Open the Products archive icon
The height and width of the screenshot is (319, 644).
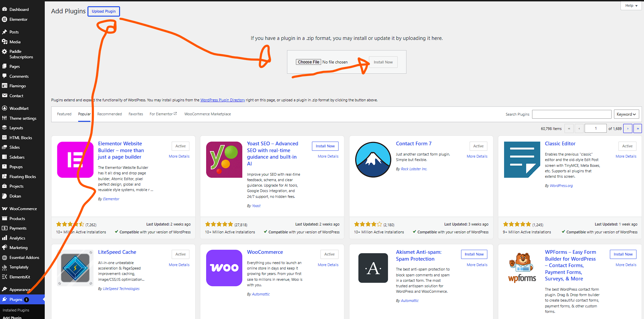[x=4, y=218]
